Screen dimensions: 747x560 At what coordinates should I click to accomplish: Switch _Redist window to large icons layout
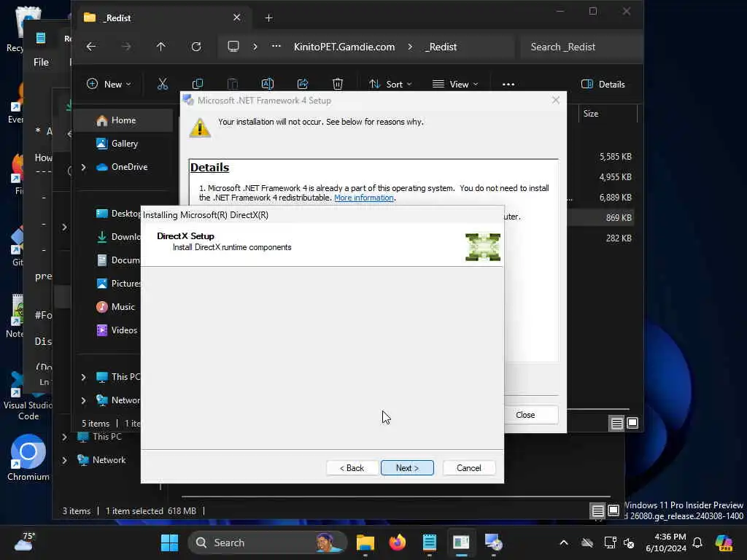[x=632, y=423]
